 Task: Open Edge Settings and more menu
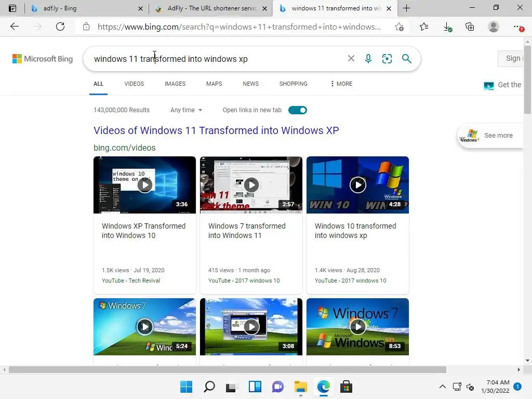518,26
